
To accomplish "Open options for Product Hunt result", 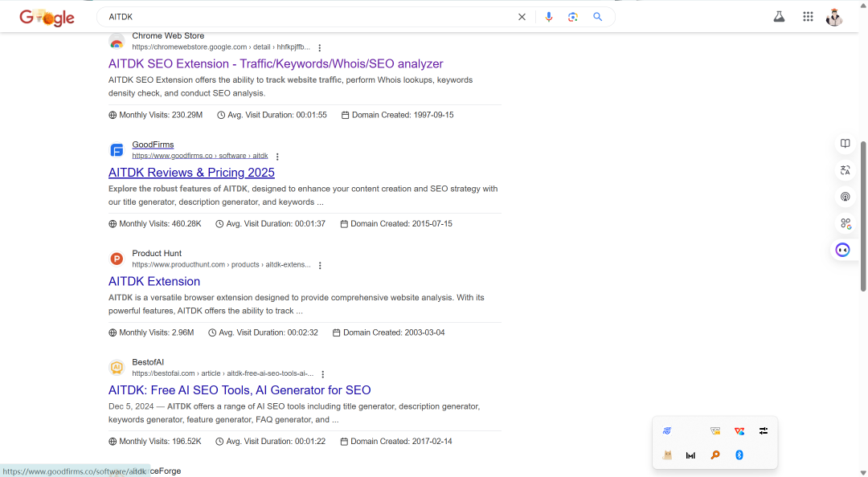I will (320, 266).
